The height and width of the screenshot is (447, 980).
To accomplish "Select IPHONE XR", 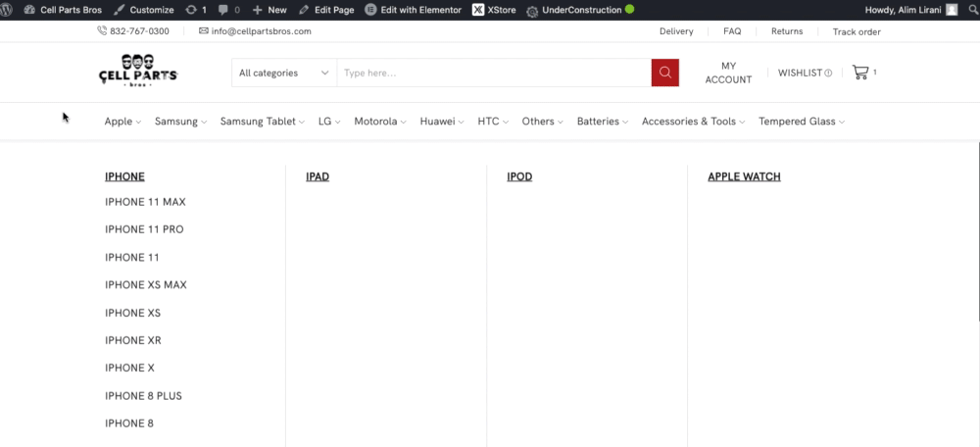I will coord(133,340).
